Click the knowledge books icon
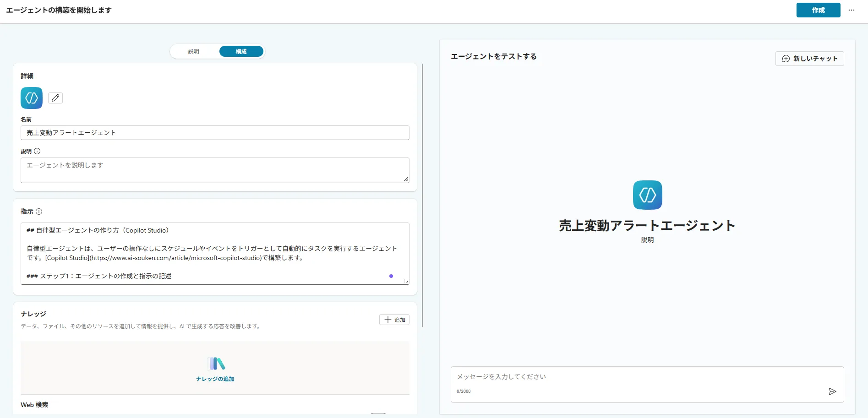This screenshot has height=418, width=868. (x=216, y=364)
